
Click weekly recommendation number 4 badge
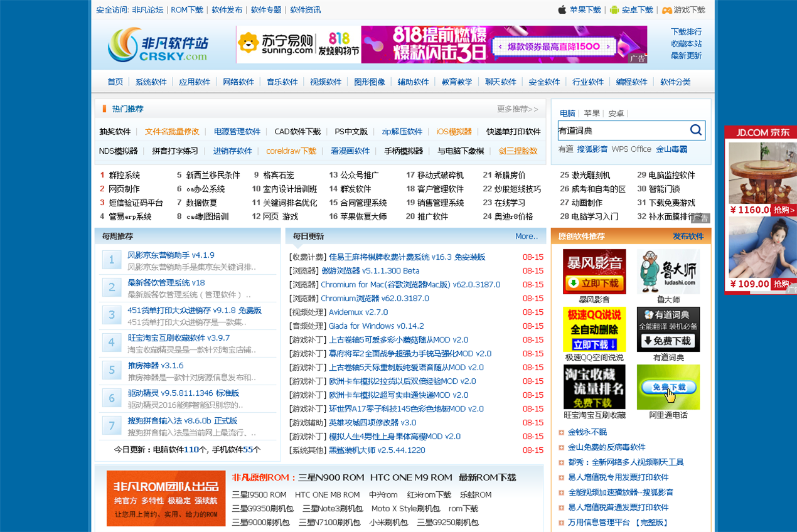click(x=112, y=343)
